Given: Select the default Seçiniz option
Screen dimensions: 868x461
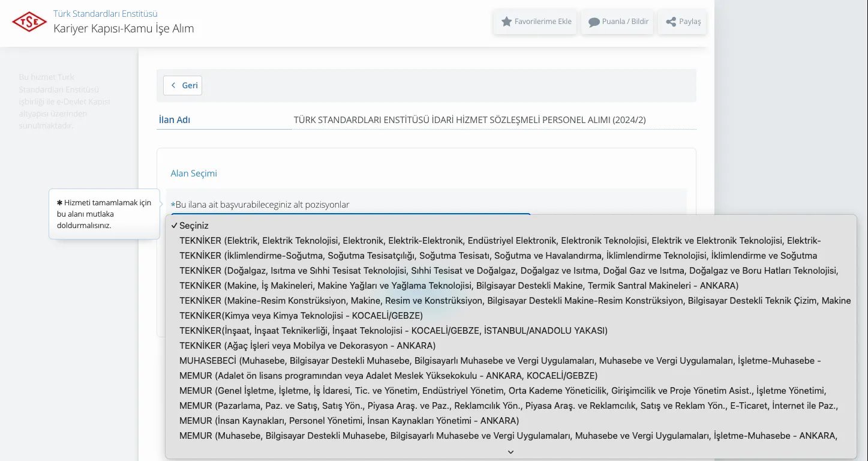Looking at the screenshot, I should [194, 226].
